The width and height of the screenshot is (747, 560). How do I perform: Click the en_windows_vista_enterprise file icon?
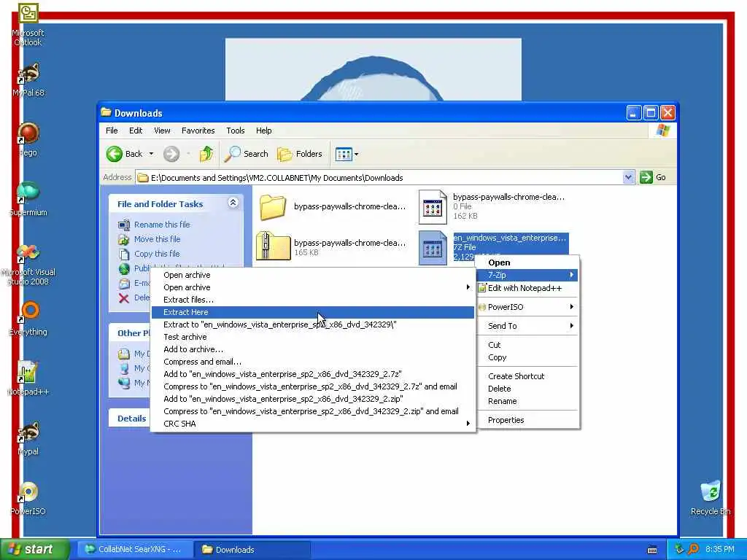coord(433,248)
